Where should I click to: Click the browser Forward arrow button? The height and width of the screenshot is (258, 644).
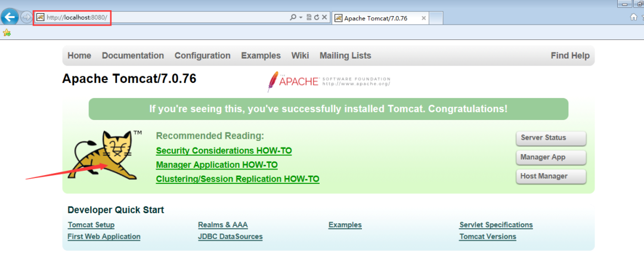[26, 17]
